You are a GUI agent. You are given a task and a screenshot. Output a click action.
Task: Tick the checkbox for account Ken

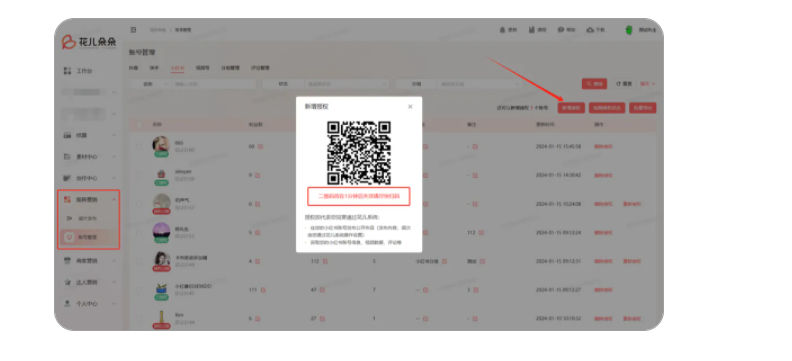[x=139, y=319]
